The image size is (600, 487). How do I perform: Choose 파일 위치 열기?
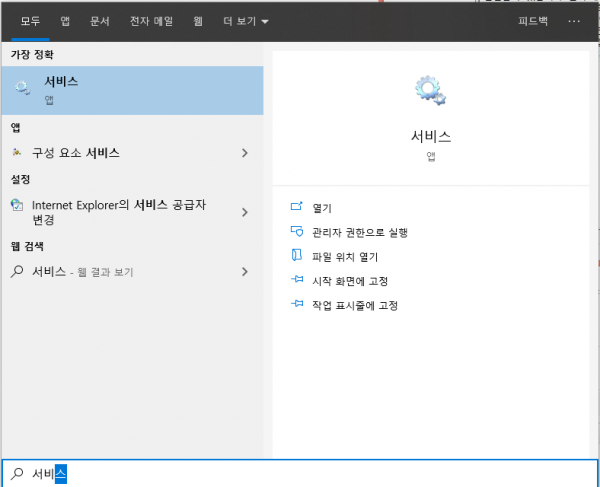click(345, 257)
